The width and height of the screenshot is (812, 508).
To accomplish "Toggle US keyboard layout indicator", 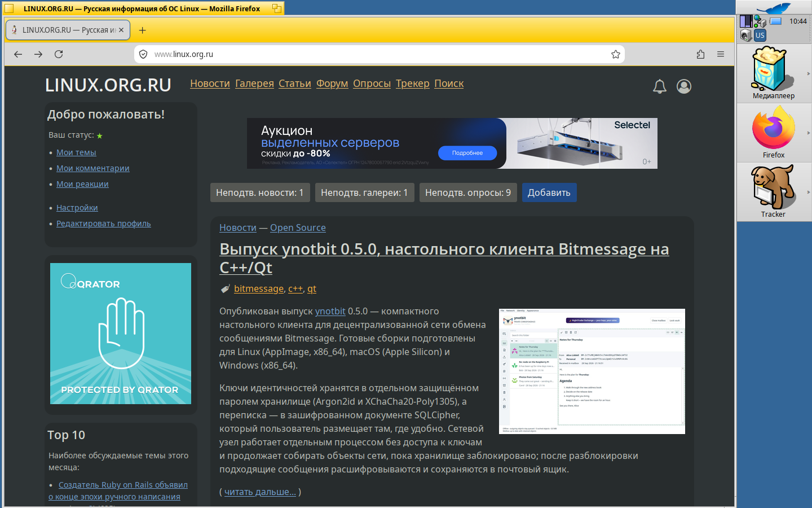I will (760, 35).
